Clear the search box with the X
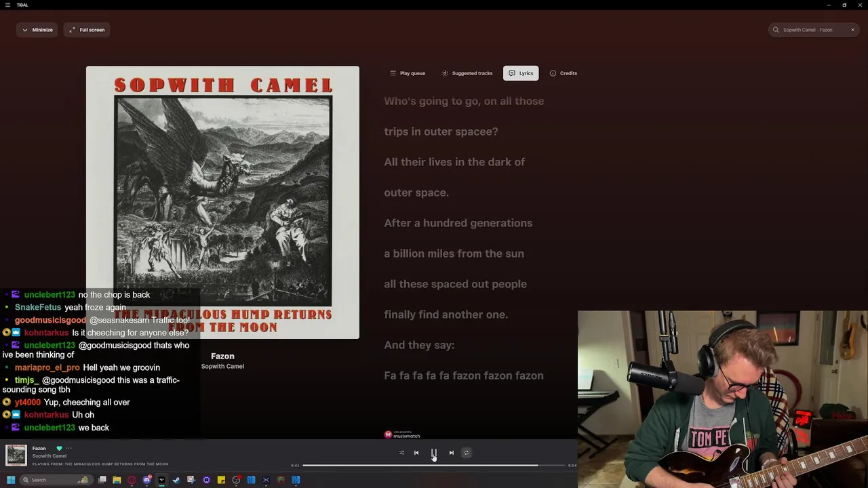868x488 pixels. [852, 30]
